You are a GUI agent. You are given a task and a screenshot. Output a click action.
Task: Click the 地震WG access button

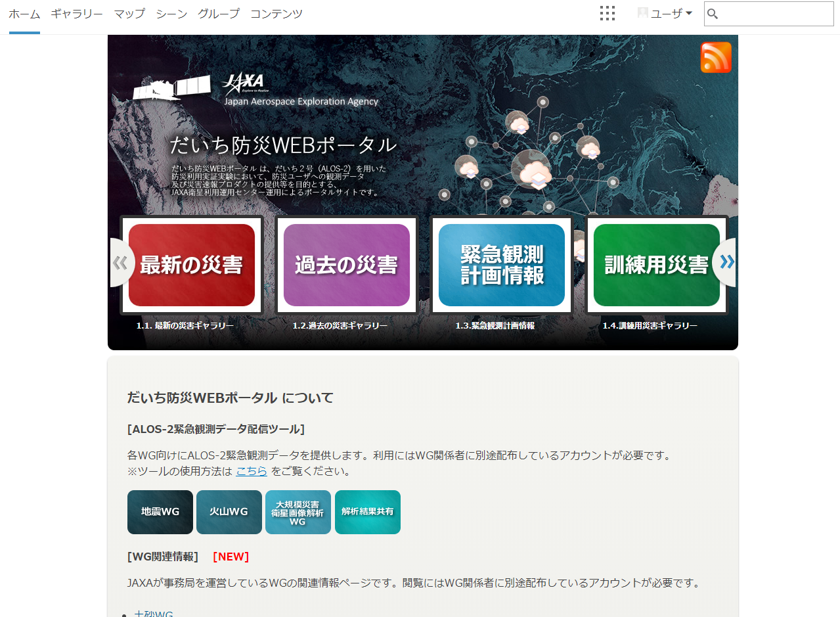[x=160, y=512]
